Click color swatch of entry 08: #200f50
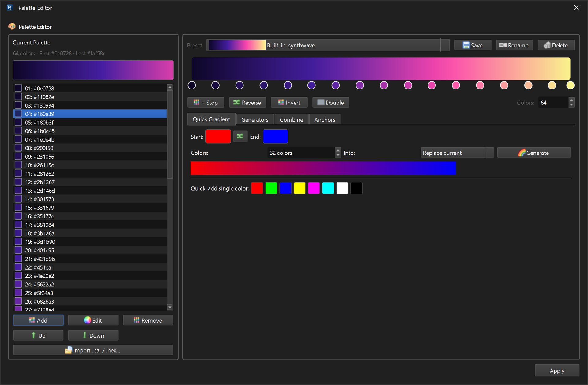This screenshot has height=385, width=588. click(18, 148)
